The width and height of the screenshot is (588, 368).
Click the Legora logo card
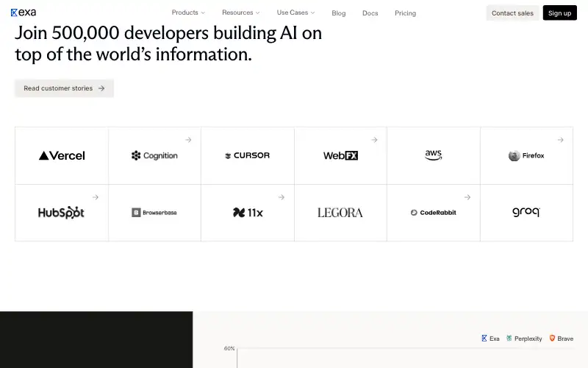tap(340, 213)
